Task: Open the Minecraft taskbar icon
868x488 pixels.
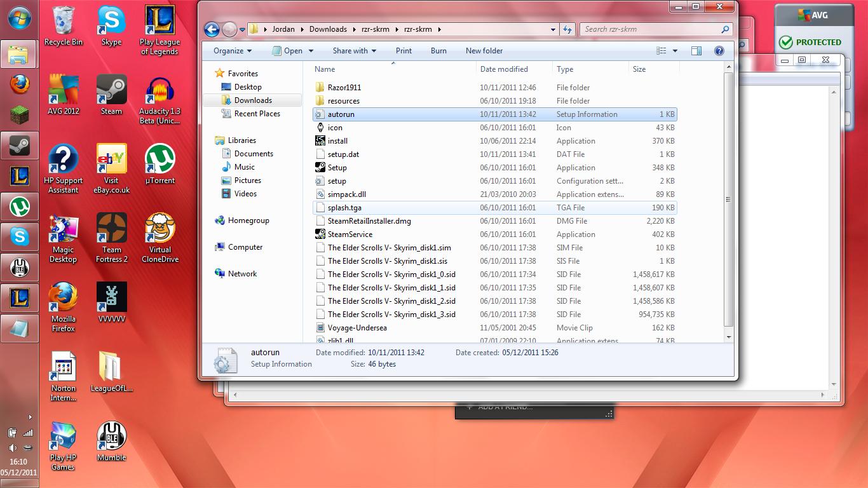Action: 20,115
